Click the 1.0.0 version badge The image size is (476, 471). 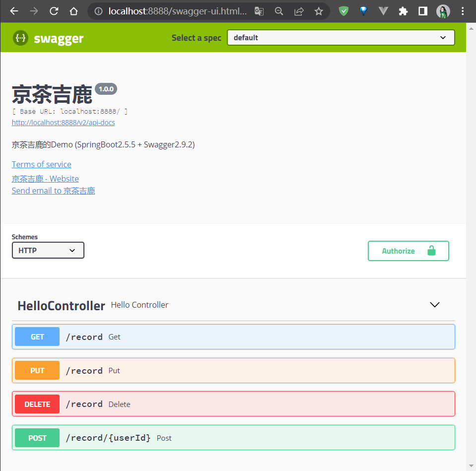tap(106, 89)
